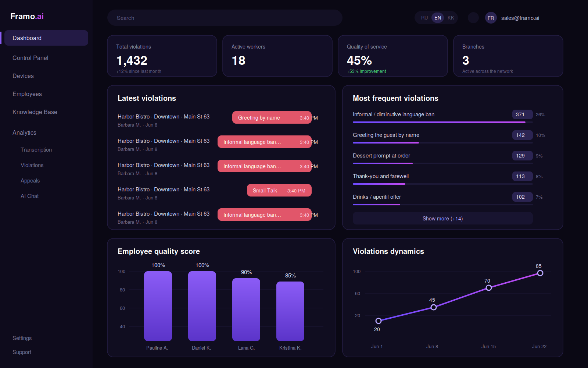Image resolution: width=588 pixels, height=368 pixels.
Task: Switch language to RU
Action: 424,18
